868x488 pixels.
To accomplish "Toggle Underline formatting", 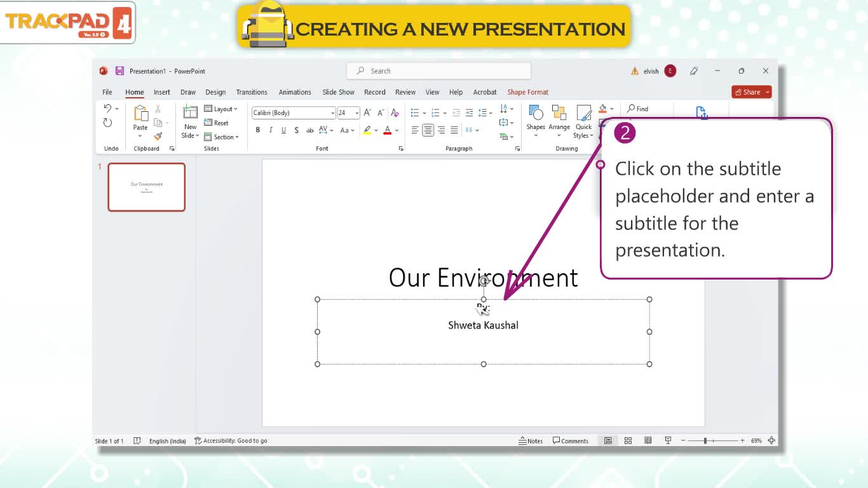I will click(x=283, y=130).
